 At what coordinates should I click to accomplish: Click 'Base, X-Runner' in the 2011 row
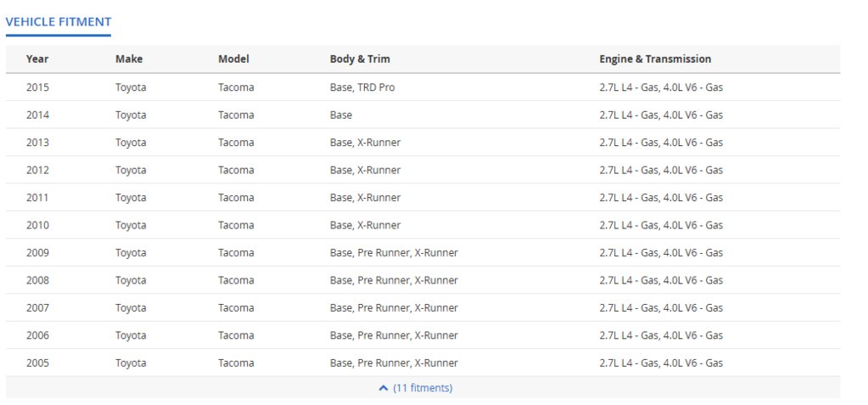[x=366, y=197]
